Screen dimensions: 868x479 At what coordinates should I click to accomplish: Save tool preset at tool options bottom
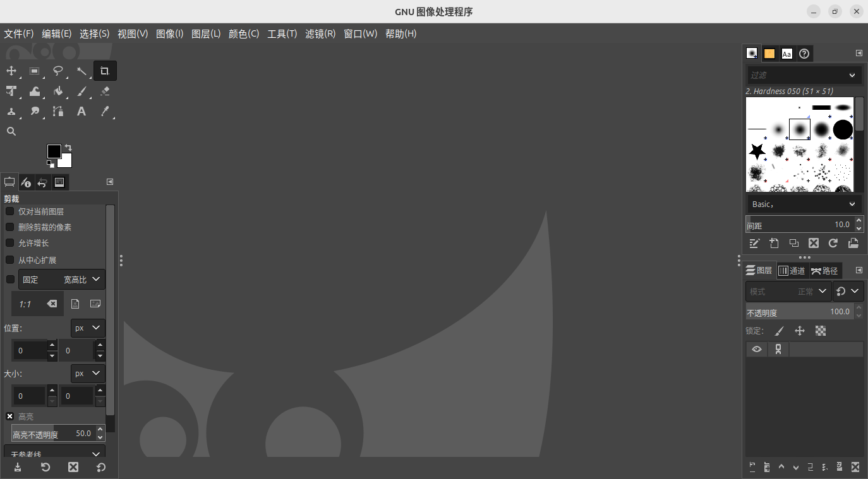18,467
